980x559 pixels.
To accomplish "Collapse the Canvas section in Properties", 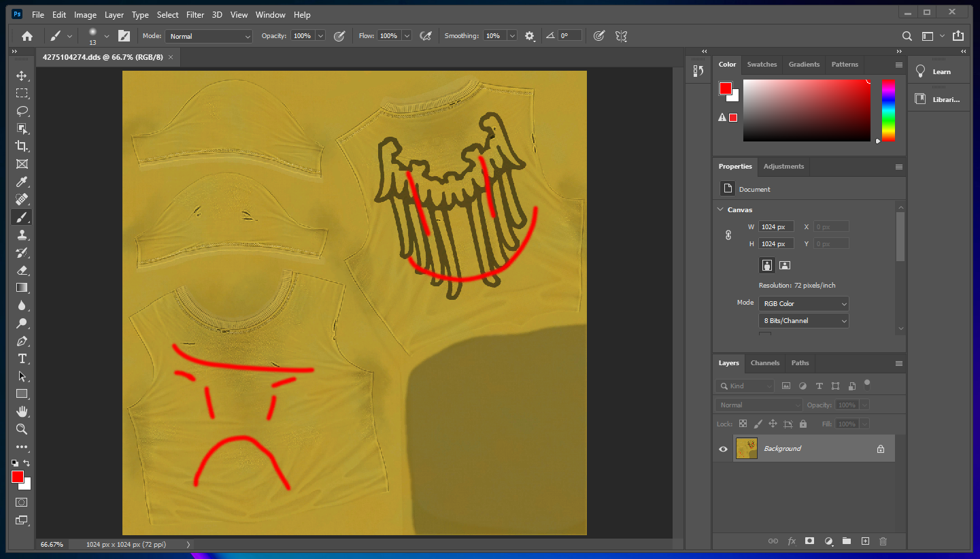I will (x=721, y=209).
